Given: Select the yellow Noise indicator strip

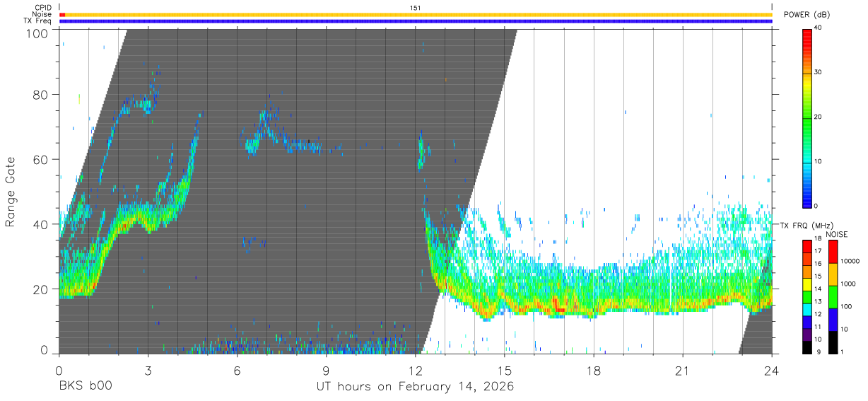Looking at the screenshot, I should point(418,14).
